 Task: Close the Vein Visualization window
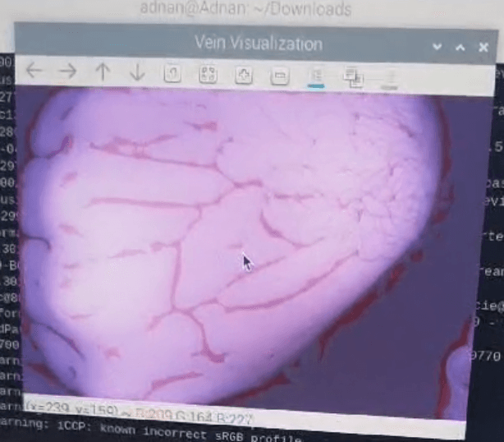coord(483,48)
